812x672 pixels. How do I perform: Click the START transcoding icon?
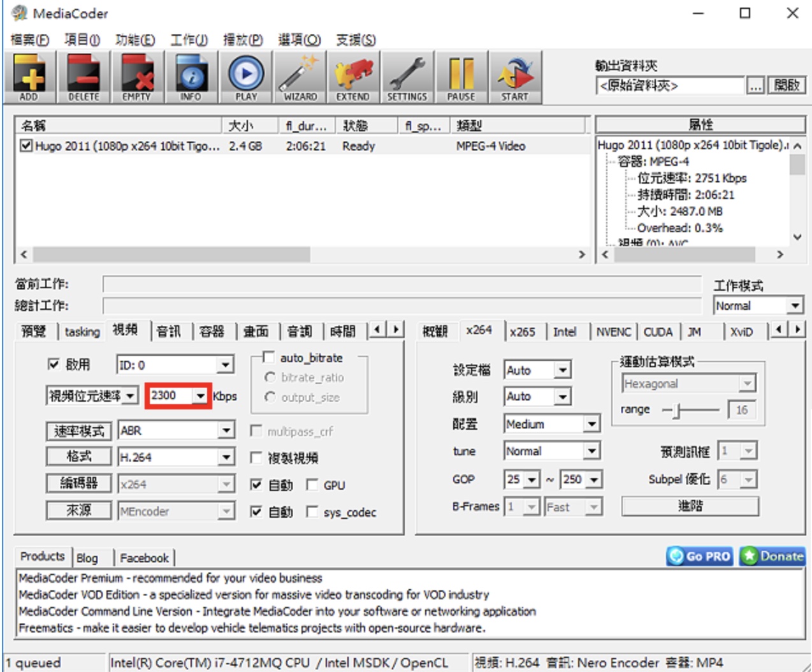[x=515, y=77]
